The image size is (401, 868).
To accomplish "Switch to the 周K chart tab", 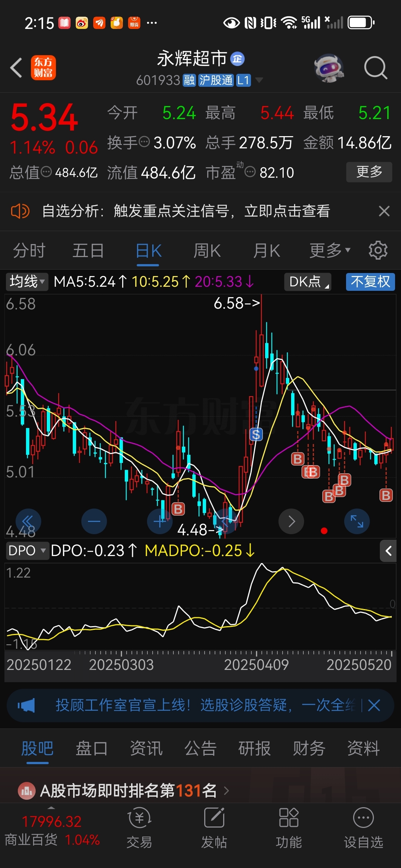I will 207,251.
